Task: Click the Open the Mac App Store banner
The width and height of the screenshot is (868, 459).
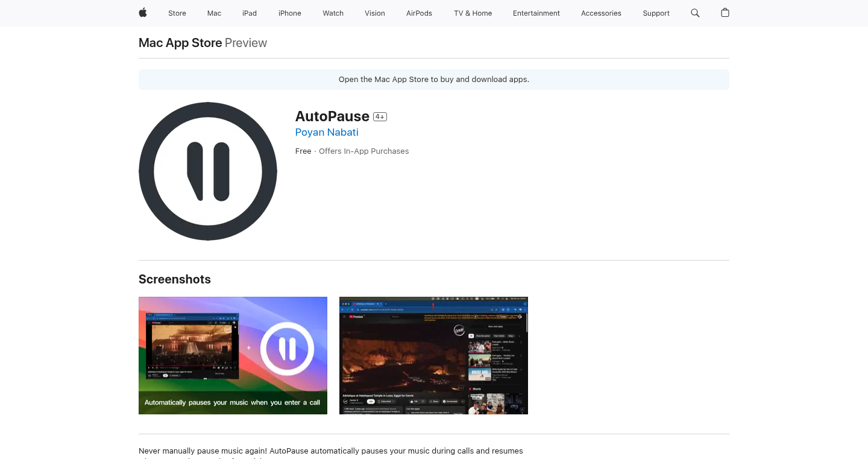Action: coord(434,80)
